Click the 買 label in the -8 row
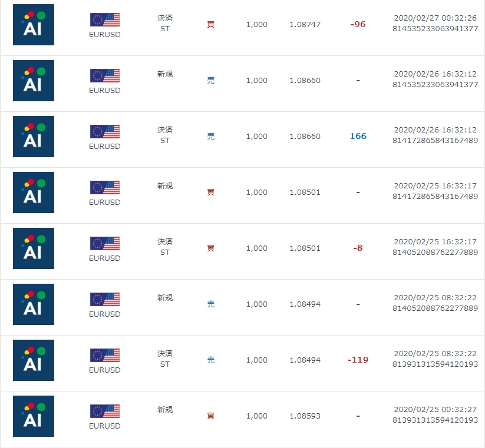The width and height of the screenshot is (485, 448). coord(210,248)
